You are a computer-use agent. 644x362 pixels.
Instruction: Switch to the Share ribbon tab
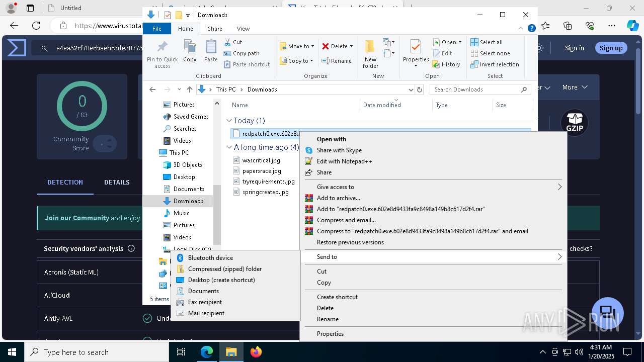pos(215,29)
